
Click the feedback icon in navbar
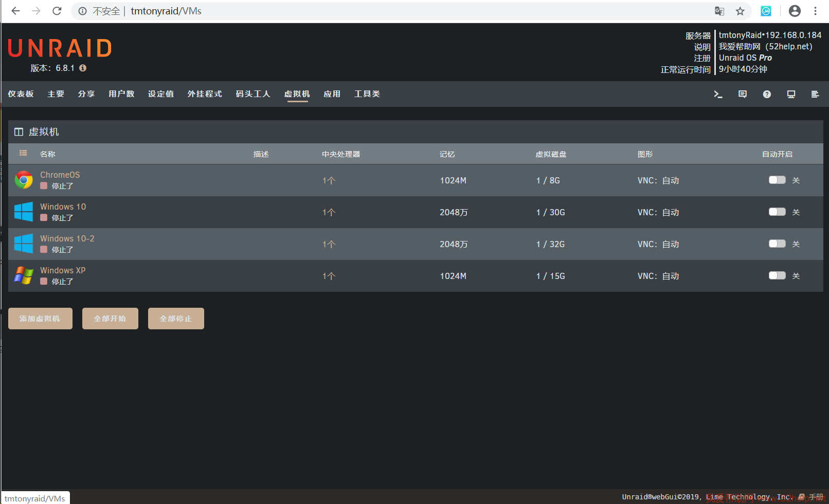coord(742,94)
